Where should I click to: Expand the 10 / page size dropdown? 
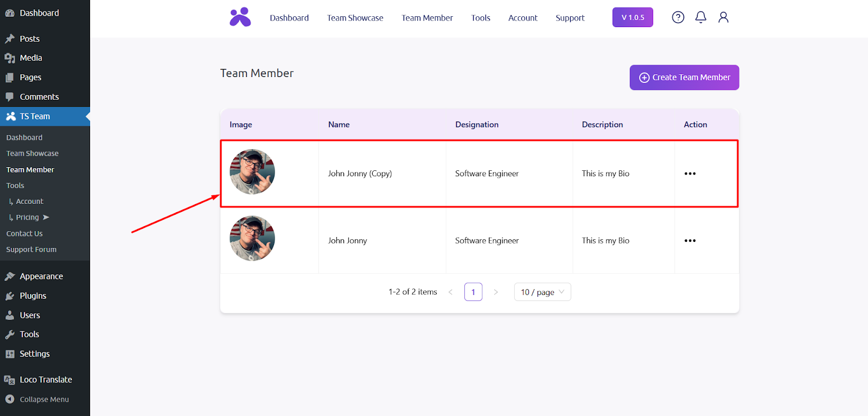point(542,292)
